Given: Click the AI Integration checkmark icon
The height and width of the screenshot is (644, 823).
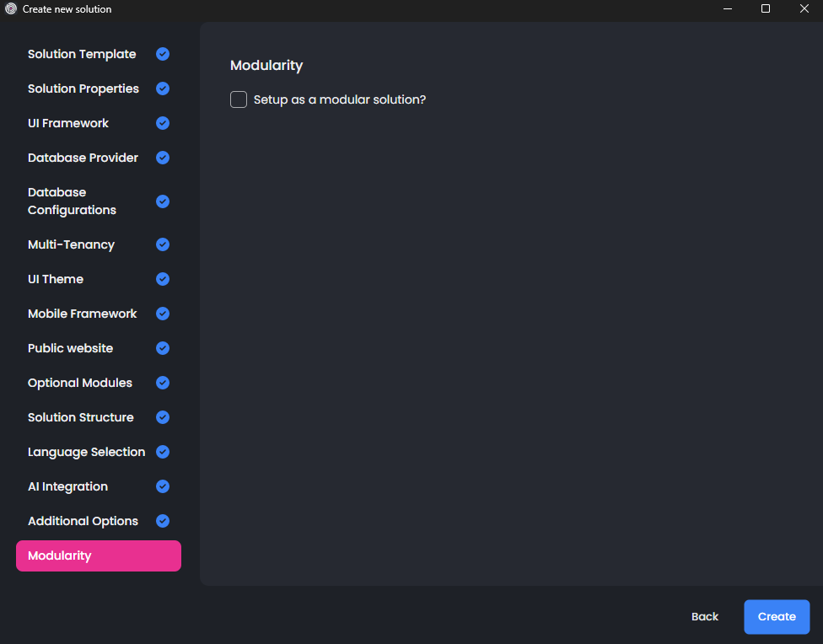Looking at the screenshot, I should click(163, 486).
